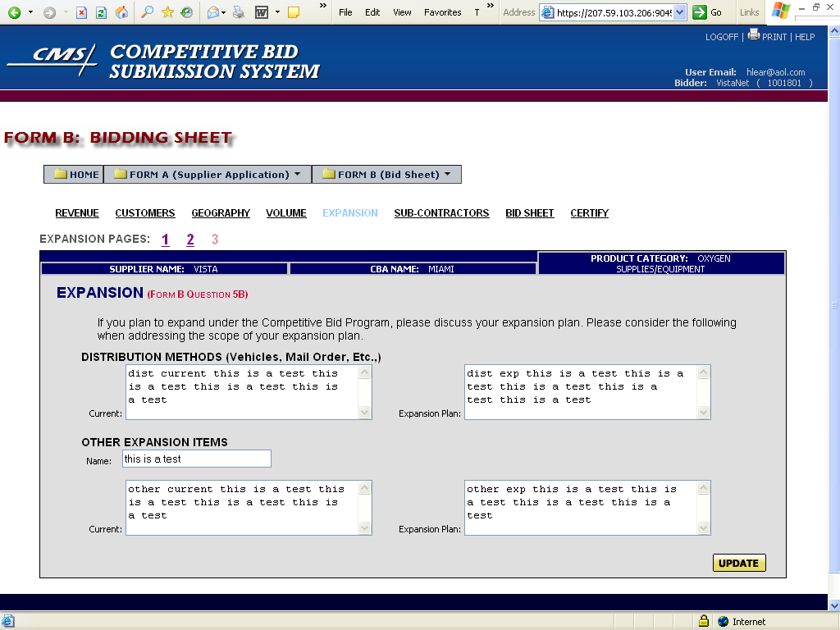Click the printer icon beside PRINT
The width and height of the screenshot is (840, 630).
(754, 34)
